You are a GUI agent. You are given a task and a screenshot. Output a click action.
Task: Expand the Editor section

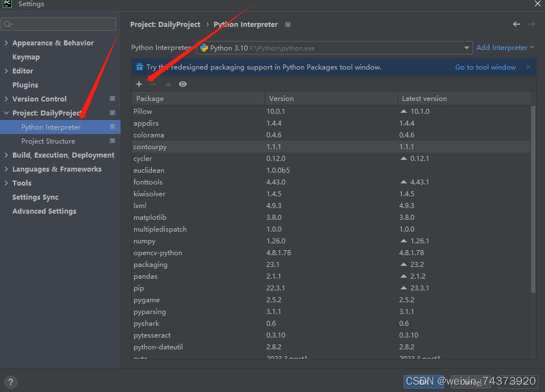tap(6, 71)
